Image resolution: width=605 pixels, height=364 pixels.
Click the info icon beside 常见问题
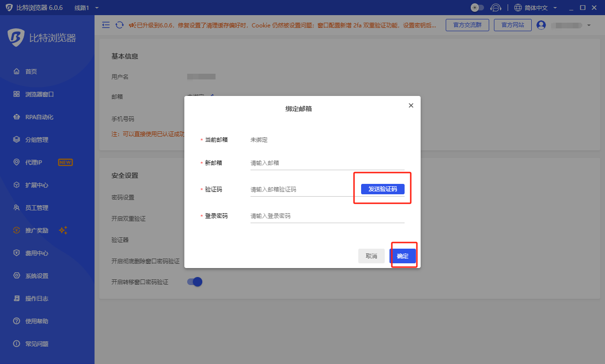coord(17,344)
